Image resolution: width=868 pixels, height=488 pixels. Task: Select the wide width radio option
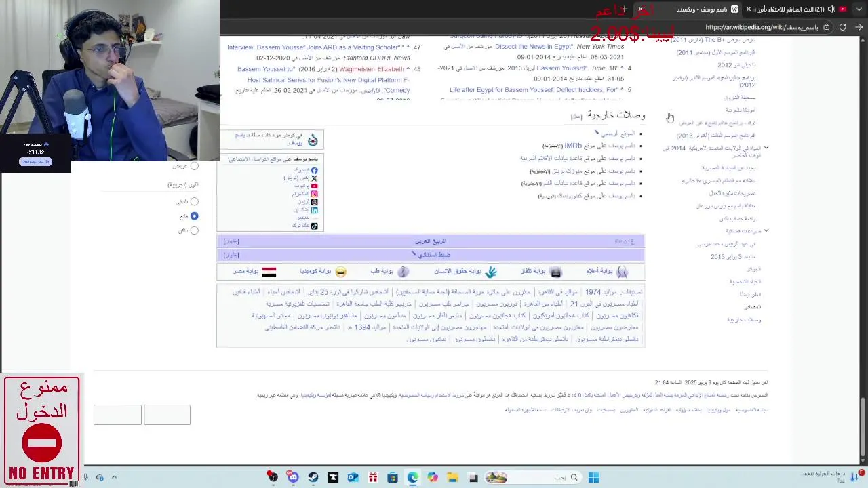click(194, 165)
